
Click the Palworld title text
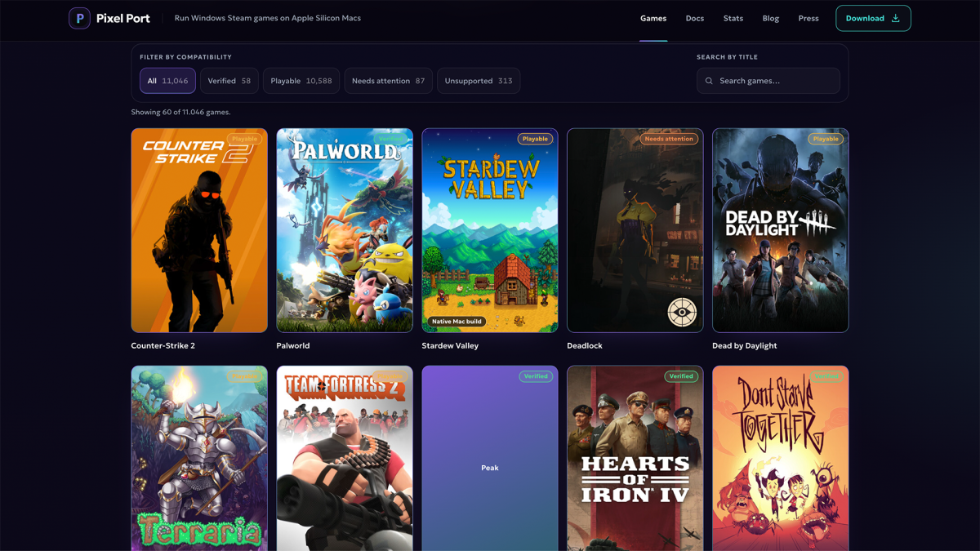coord(293,345)
